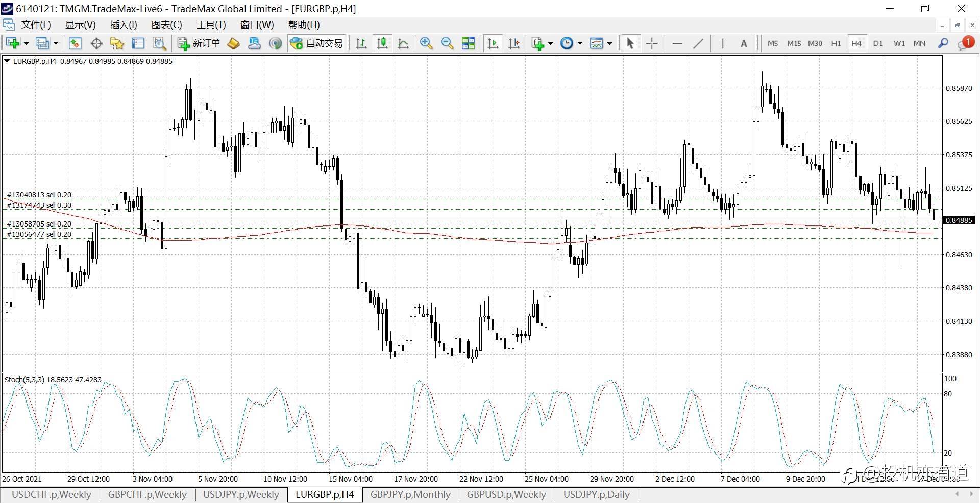Open the notifications chat icon with badge
The image size is (980, 503).
(x=965, y=43)
